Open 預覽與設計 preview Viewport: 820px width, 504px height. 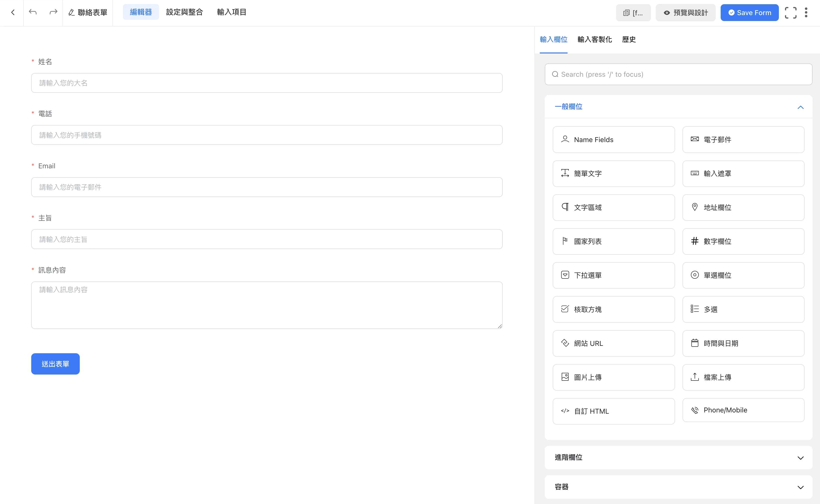point(685,13)
